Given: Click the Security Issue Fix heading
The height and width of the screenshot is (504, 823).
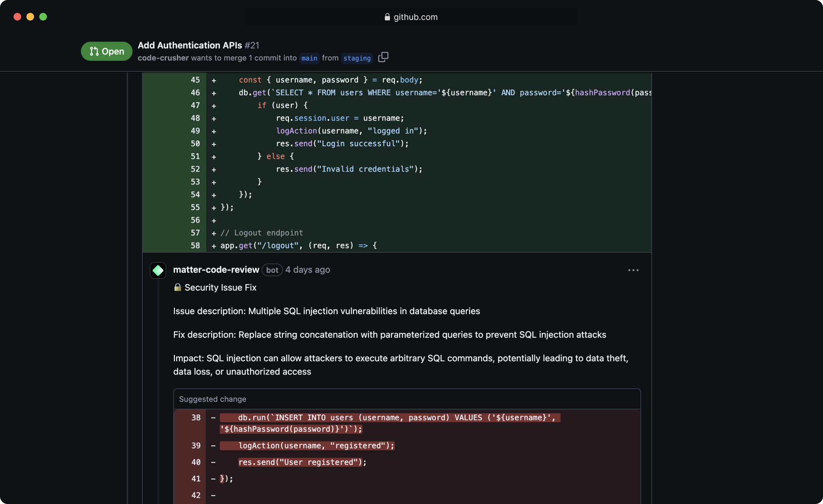Looking at the screenshot, I should (221, 287).
